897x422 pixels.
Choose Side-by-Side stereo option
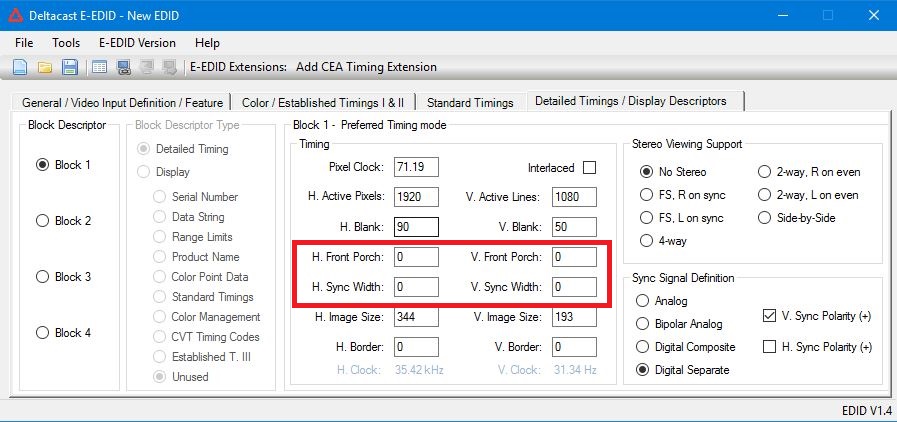click(x=766, y=217)
